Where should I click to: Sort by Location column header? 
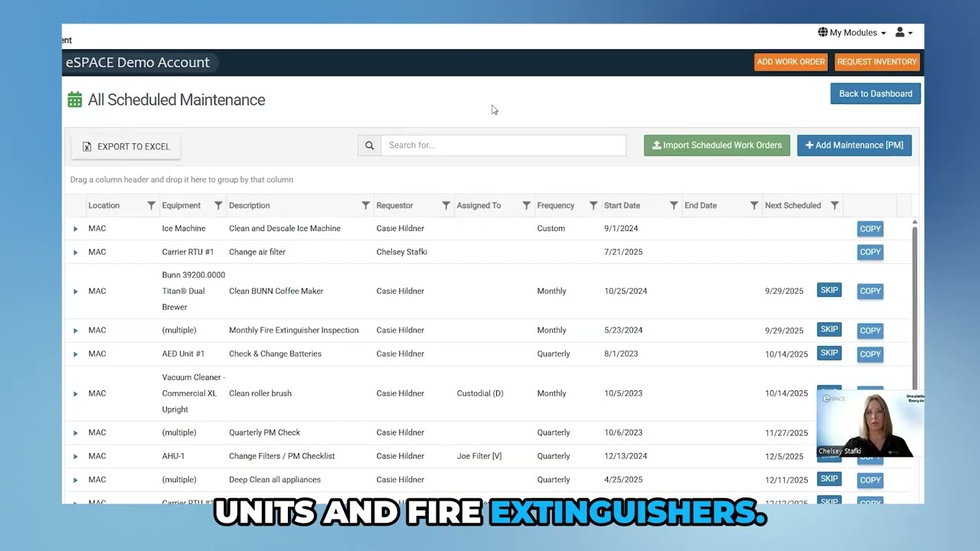pyautogui.click(x=103, y=205)
